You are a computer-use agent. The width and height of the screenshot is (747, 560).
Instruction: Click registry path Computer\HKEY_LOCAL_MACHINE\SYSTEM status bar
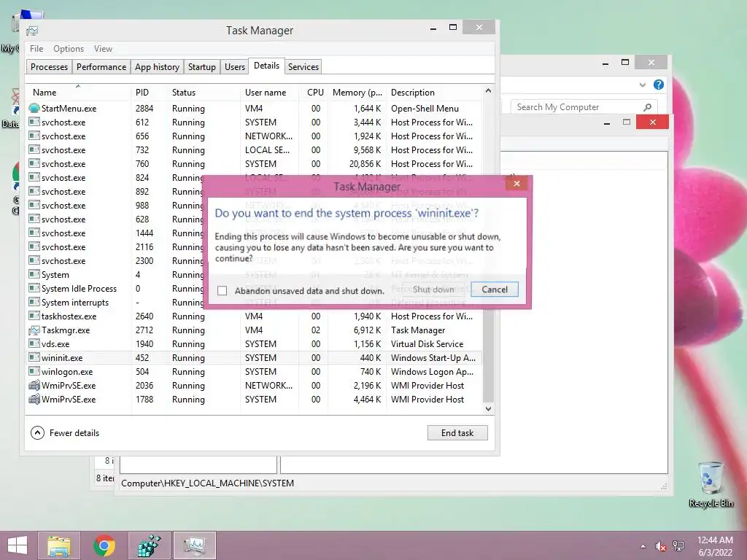click(x=207, y=483)
